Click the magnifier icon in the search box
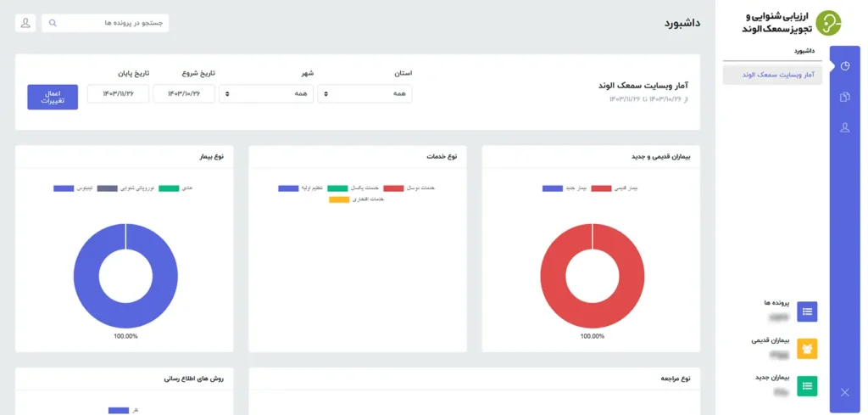Screen dimensions: 868x415 (x=53, y=23)
